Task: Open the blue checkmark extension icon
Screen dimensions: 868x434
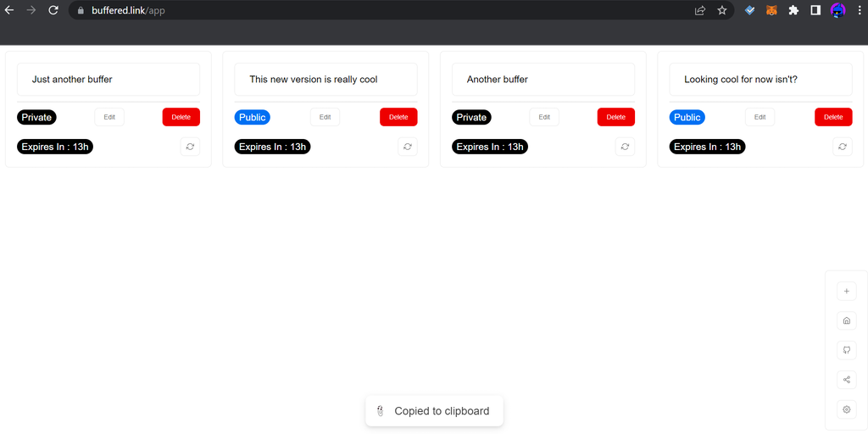Action: [x=749, y=10]
